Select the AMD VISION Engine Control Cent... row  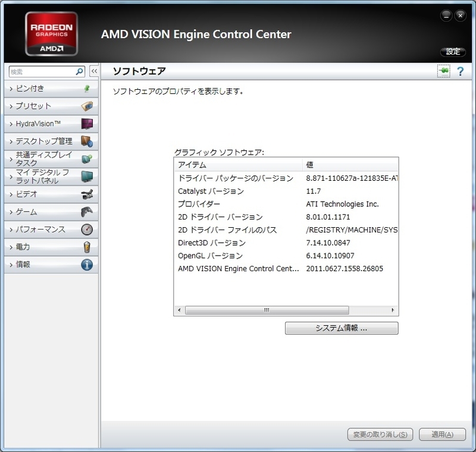(286, 268)
